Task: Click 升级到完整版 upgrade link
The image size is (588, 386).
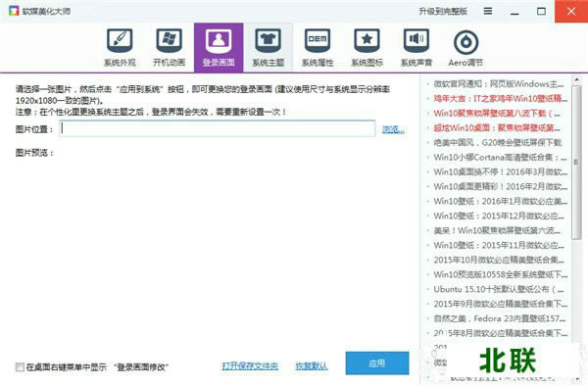Action: click(443, 11)
